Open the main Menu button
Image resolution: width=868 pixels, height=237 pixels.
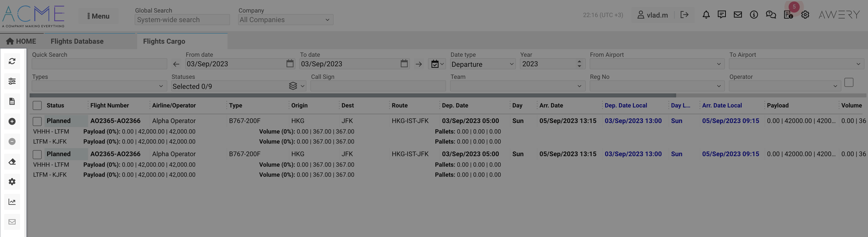[98, 16]
